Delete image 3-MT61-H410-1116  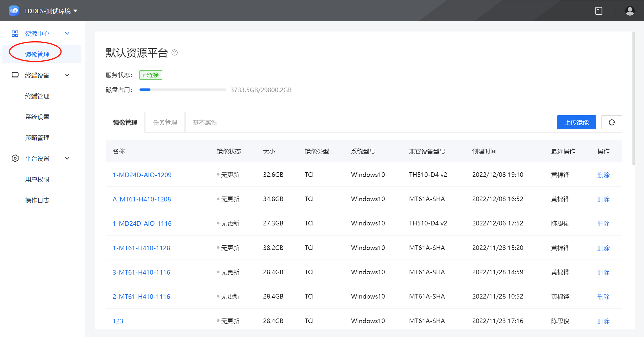pyautogui.click(x=603, y=272)
